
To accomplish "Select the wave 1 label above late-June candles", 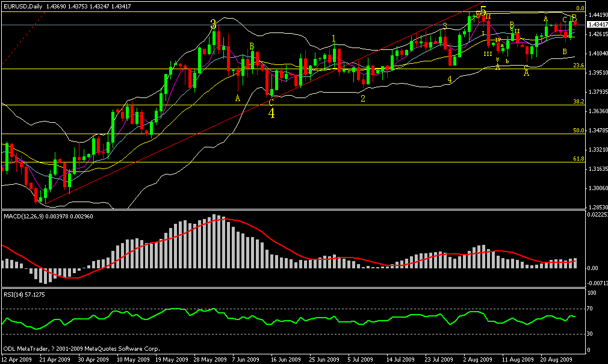I will 333,39.
